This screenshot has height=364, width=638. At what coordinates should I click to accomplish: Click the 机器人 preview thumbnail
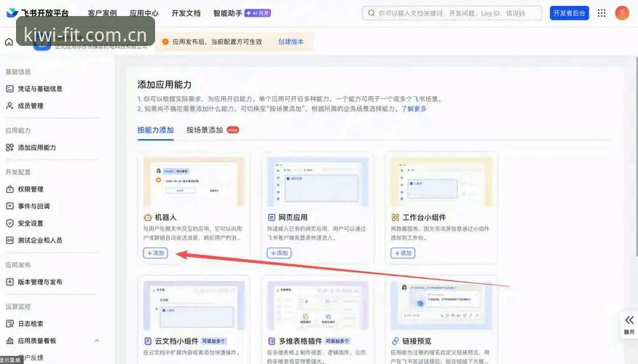click(194, 182)
